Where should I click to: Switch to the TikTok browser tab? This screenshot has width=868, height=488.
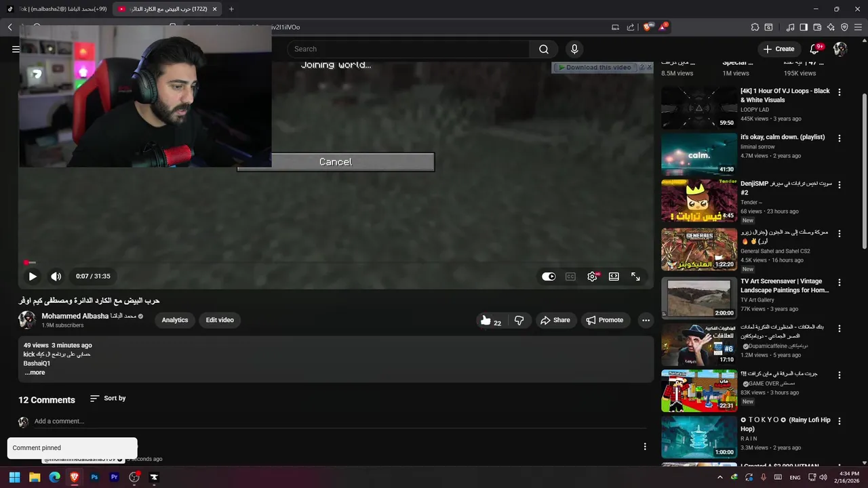pyautogui.click(x=58, y=9)
